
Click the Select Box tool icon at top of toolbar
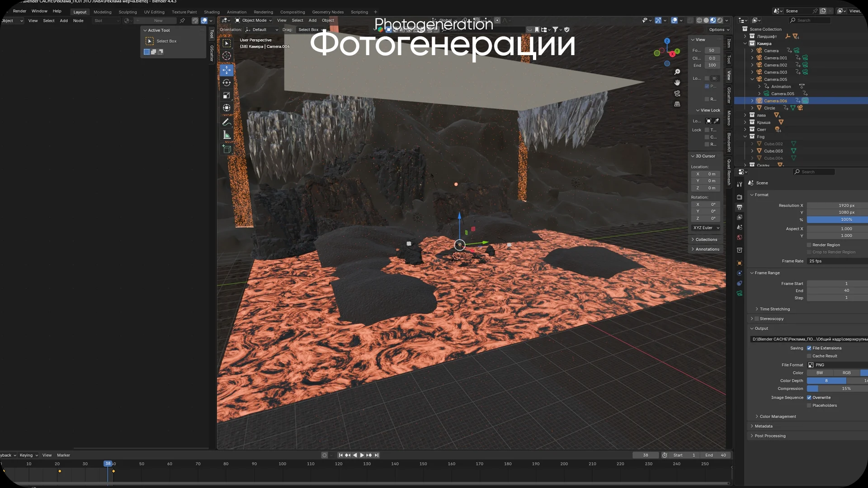click(227, 43)
